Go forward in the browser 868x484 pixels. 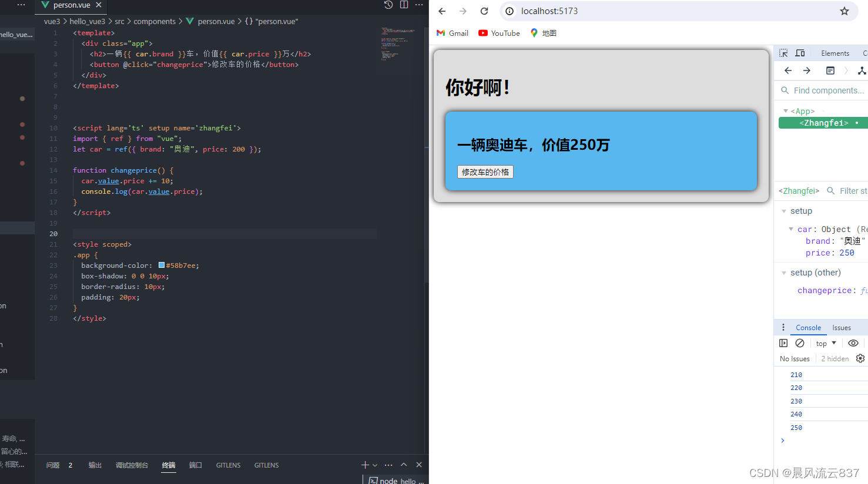coord(463,11)
